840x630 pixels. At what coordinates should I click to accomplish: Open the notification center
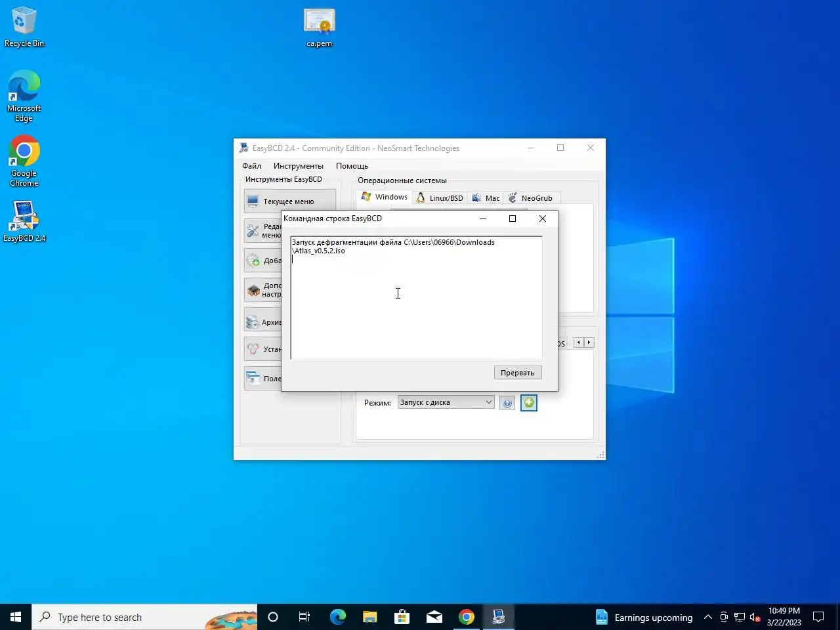818,617
